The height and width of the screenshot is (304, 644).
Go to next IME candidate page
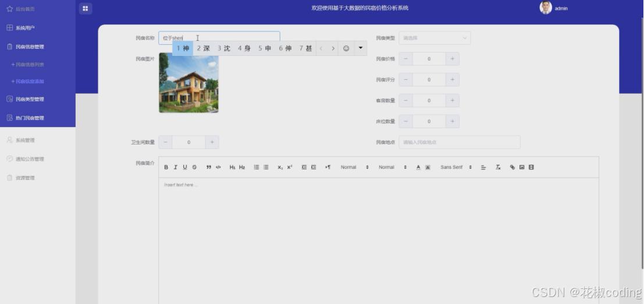pyautogui.click(x=333, y=48)
